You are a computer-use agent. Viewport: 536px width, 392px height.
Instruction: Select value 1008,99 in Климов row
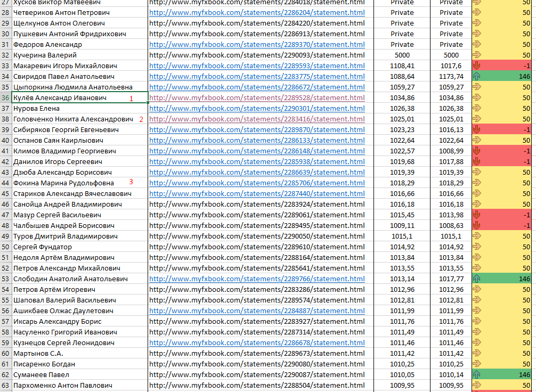(x=451, y=151)
